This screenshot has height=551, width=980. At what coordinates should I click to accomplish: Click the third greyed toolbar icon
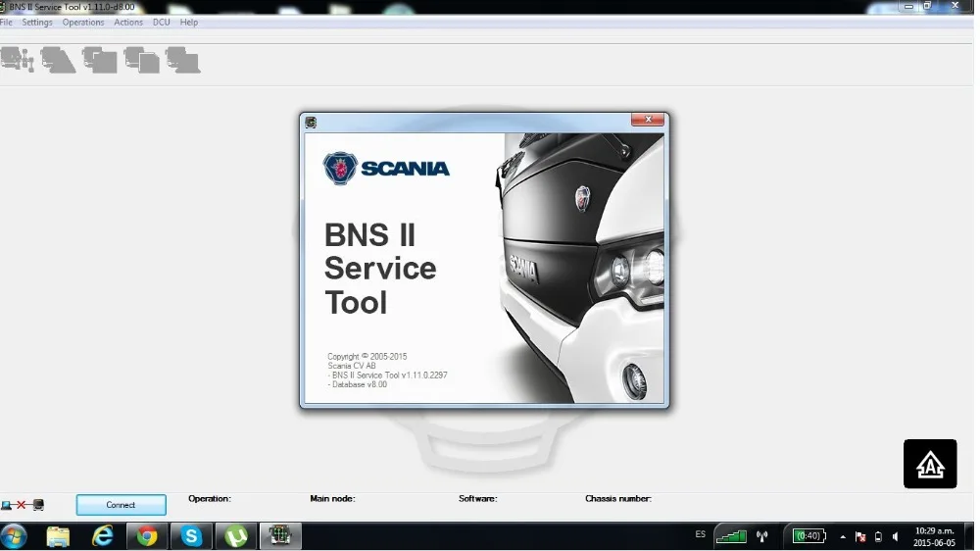click(x=100, y=61)
